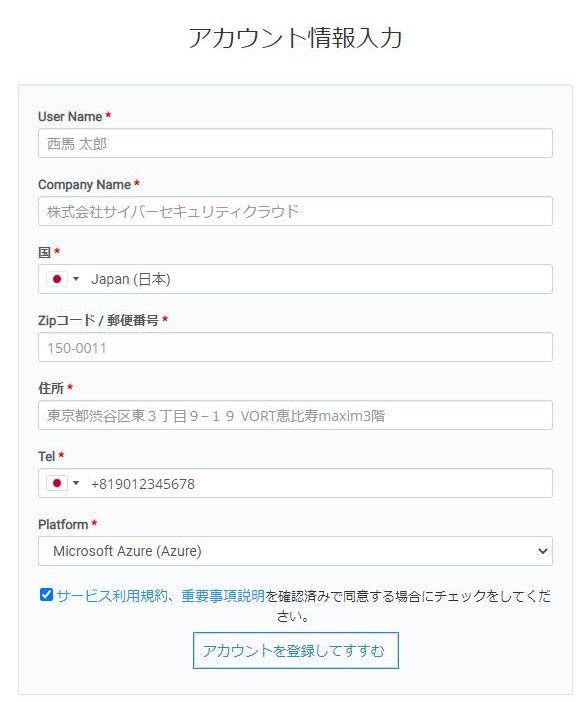The width and height of the screenshot is (586, 702).
Task: Open the サービス利用規約 link
Action: pos(111,596)
